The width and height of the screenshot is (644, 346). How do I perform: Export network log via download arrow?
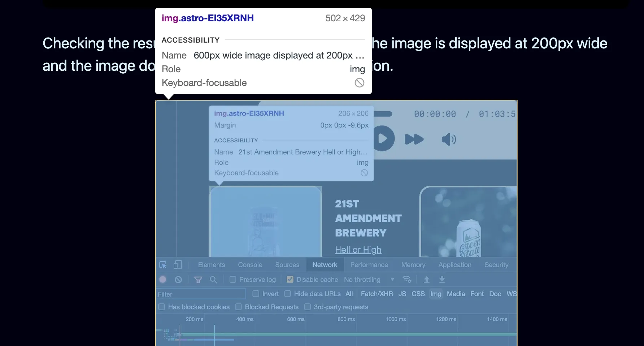tap(442, 279)
